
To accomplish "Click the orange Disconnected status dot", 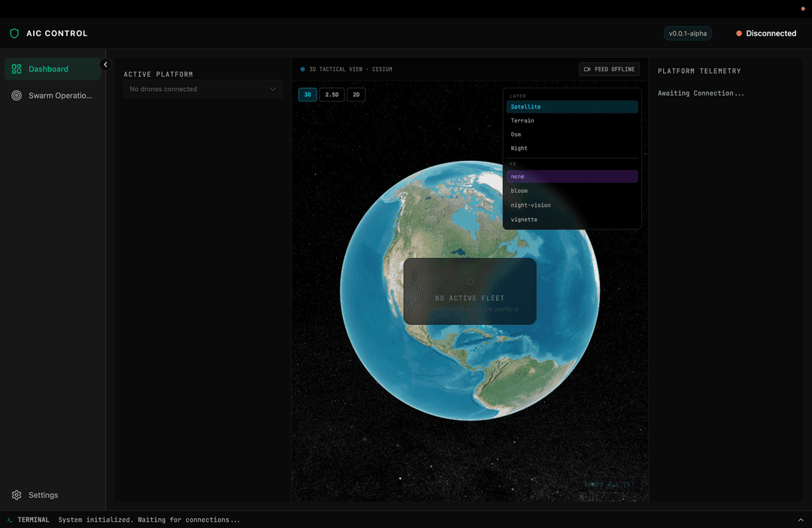I will tap(739, 34).
